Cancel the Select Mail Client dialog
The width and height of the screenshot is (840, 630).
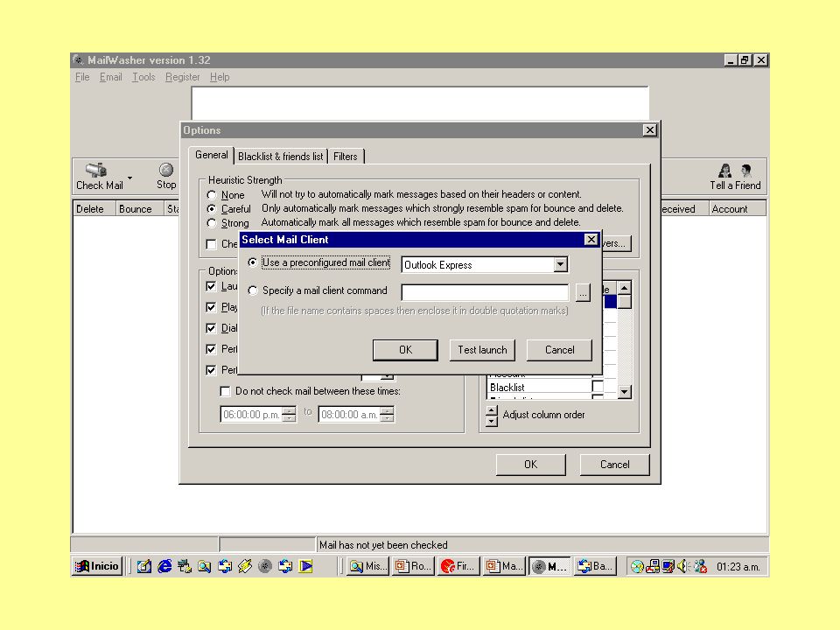(x=559, y=350)
